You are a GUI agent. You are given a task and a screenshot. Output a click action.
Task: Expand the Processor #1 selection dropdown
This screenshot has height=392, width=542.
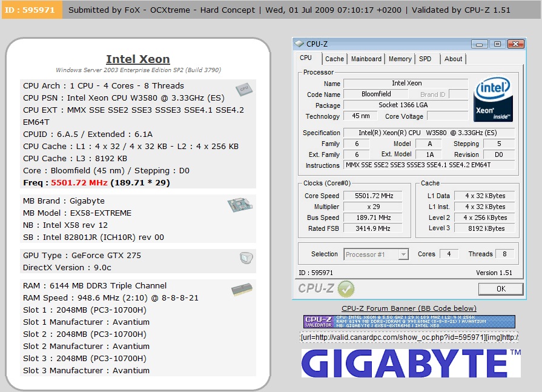(x=403, y=254)
